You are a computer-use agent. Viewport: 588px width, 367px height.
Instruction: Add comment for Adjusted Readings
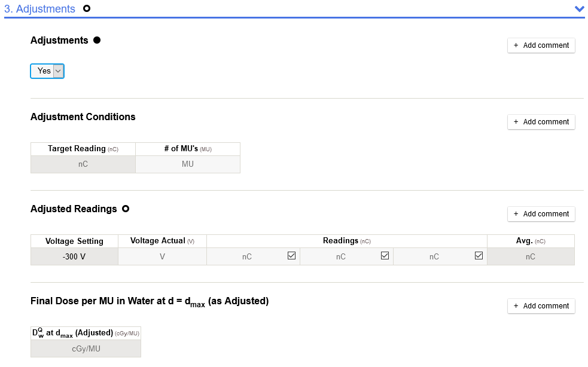pyautogui.click(x=541, y=214)
